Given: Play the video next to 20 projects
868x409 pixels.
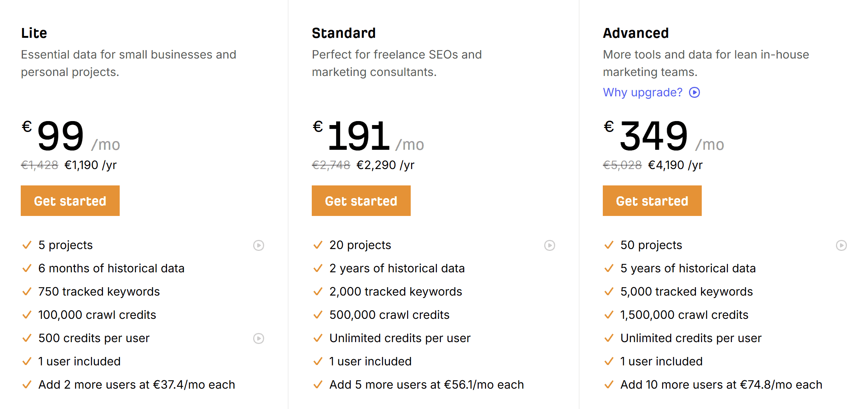Looking at the screenshot, I should coord(550,245).
